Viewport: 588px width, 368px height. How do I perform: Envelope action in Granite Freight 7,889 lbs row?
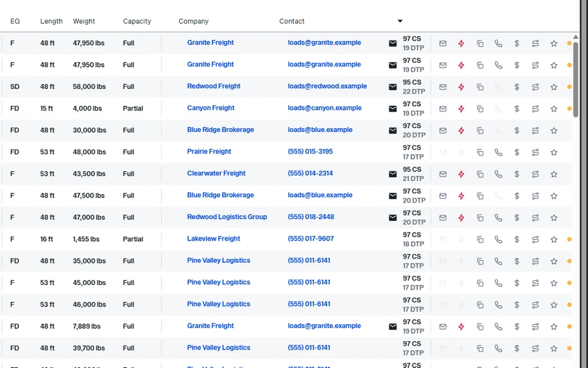point(443,326)
